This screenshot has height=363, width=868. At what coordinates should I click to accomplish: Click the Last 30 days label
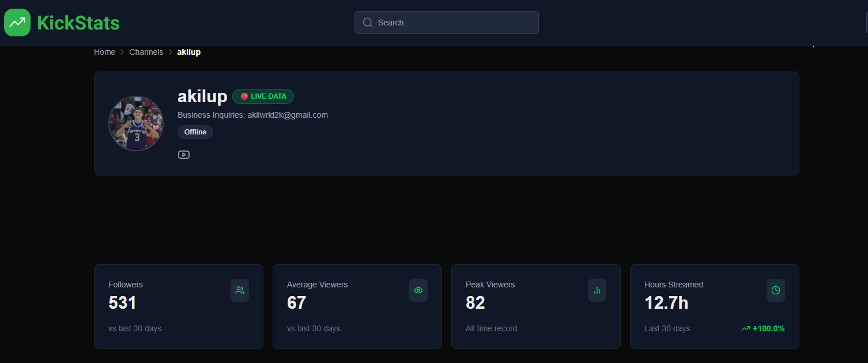click(667, 328)
